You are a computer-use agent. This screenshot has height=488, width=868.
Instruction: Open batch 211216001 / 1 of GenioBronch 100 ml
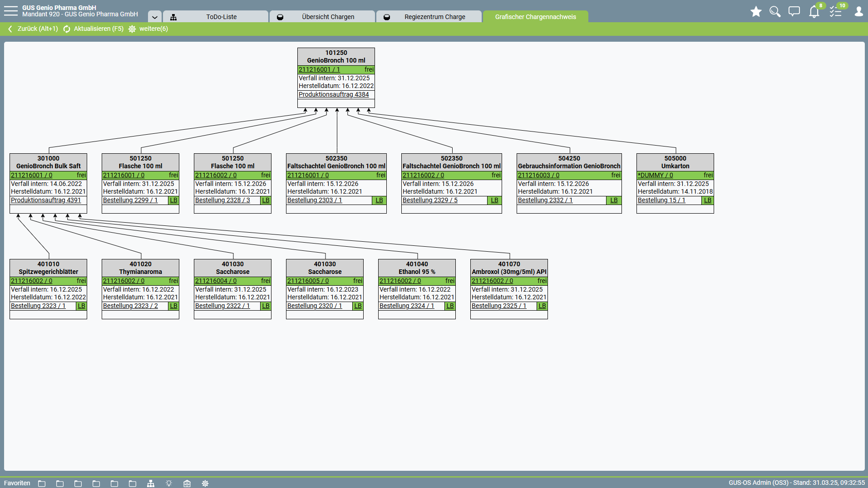[319, 69]
